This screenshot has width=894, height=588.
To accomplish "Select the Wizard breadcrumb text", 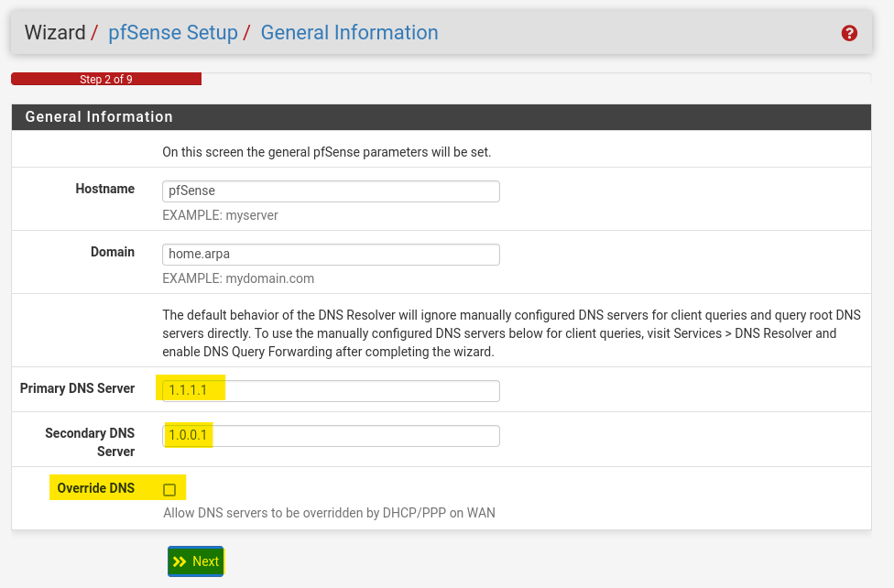I will click(55, 32).
